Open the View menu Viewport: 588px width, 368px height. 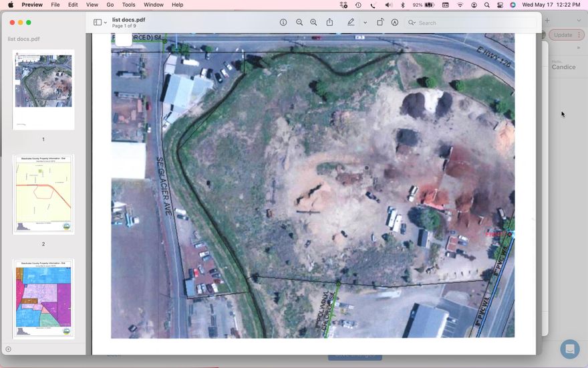click(x=92, y=5)
